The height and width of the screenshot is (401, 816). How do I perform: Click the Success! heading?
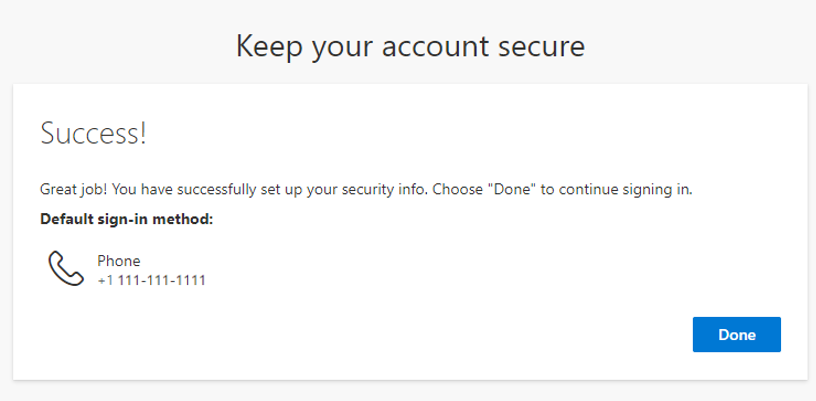(x=93, y=135)
